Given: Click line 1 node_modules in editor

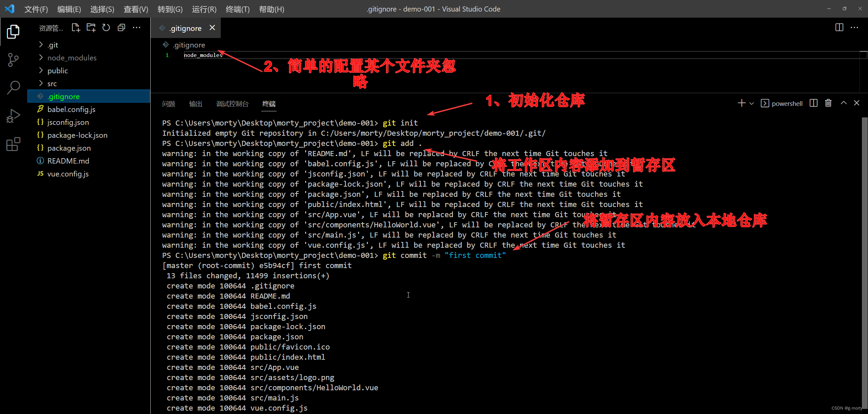Looking at the screenshot, I should [x=203, y=55].
